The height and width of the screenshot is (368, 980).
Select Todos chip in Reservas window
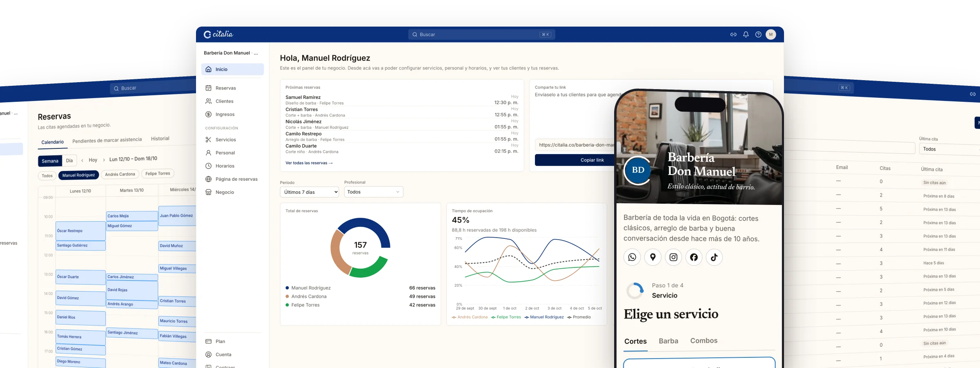click(47, 176)
